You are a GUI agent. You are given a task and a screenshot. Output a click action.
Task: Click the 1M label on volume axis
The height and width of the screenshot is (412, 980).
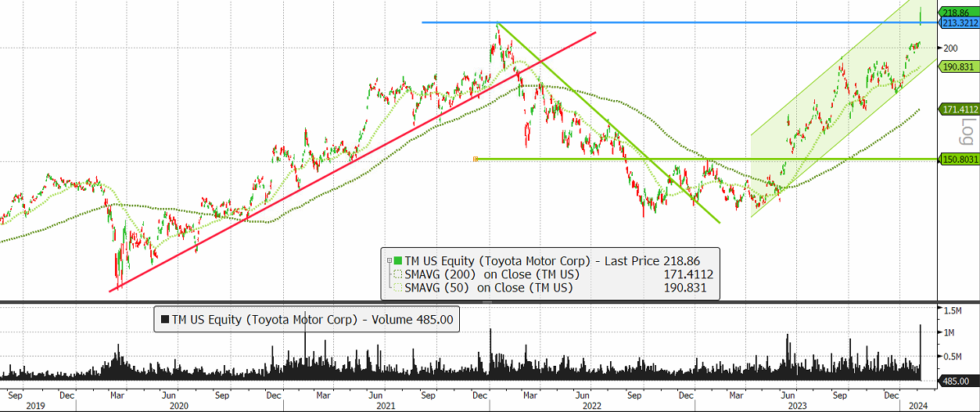949,333
